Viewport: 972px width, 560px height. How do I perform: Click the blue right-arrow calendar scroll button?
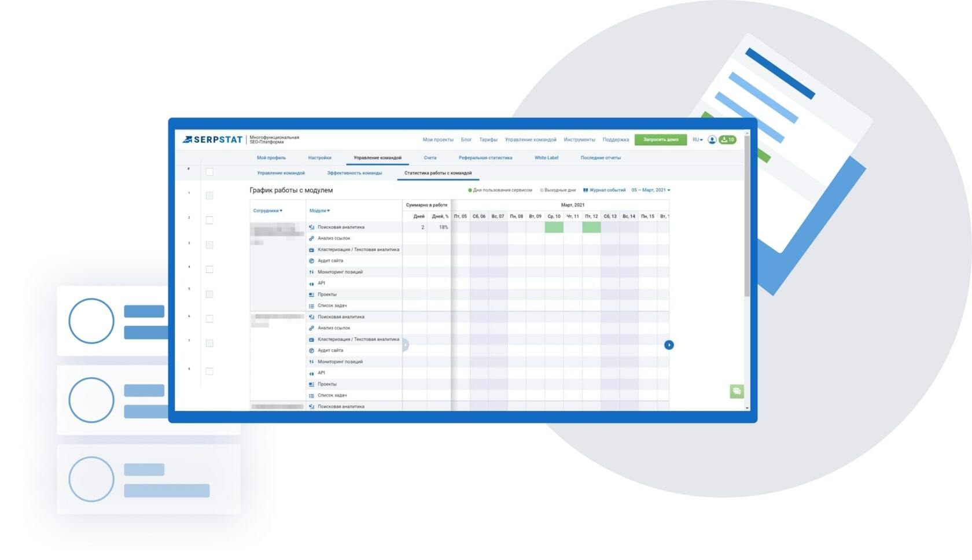tap(669, 345)
